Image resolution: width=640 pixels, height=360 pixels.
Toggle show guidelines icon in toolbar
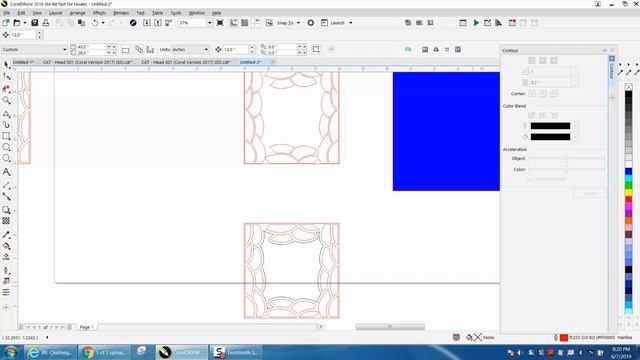pos(256,23)
